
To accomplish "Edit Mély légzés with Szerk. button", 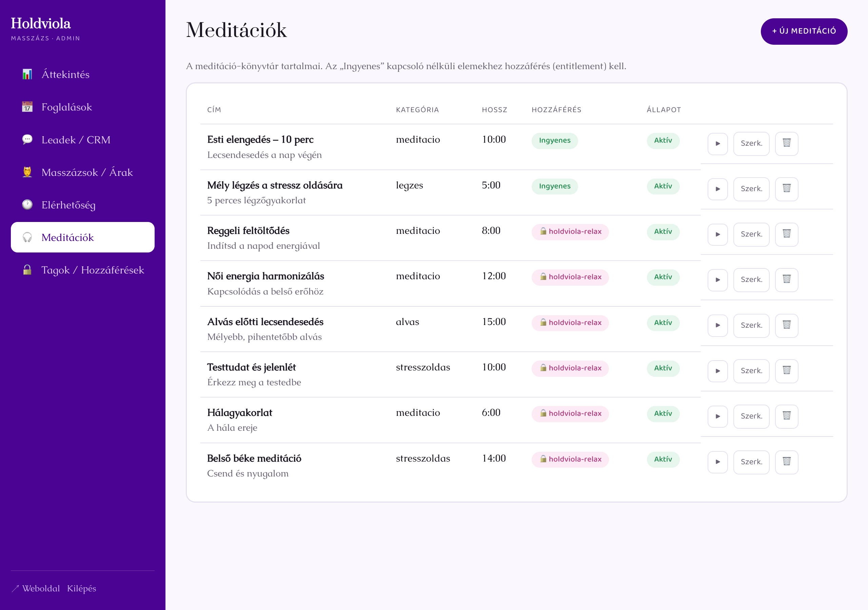I will point(751,189).
